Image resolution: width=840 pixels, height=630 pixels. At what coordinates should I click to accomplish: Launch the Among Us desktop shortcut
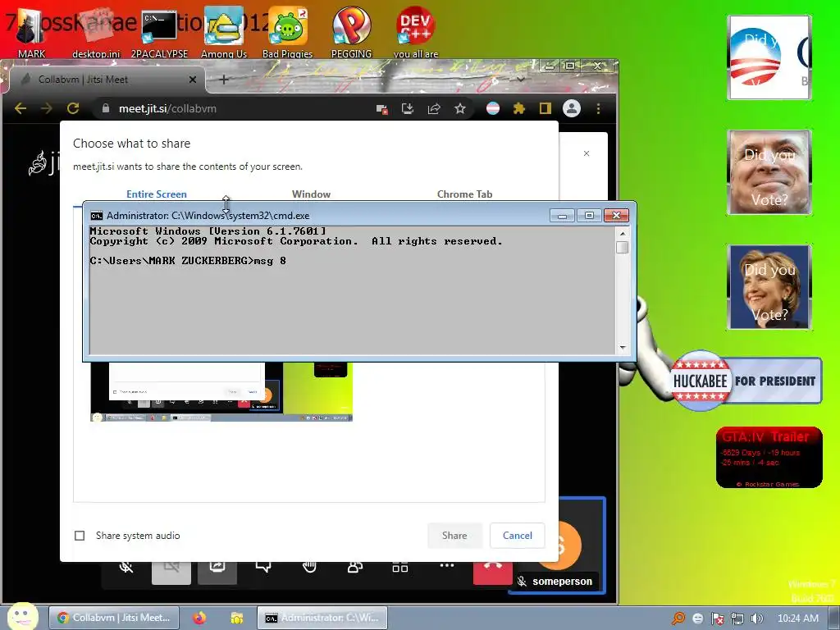(x=224, y=32)
